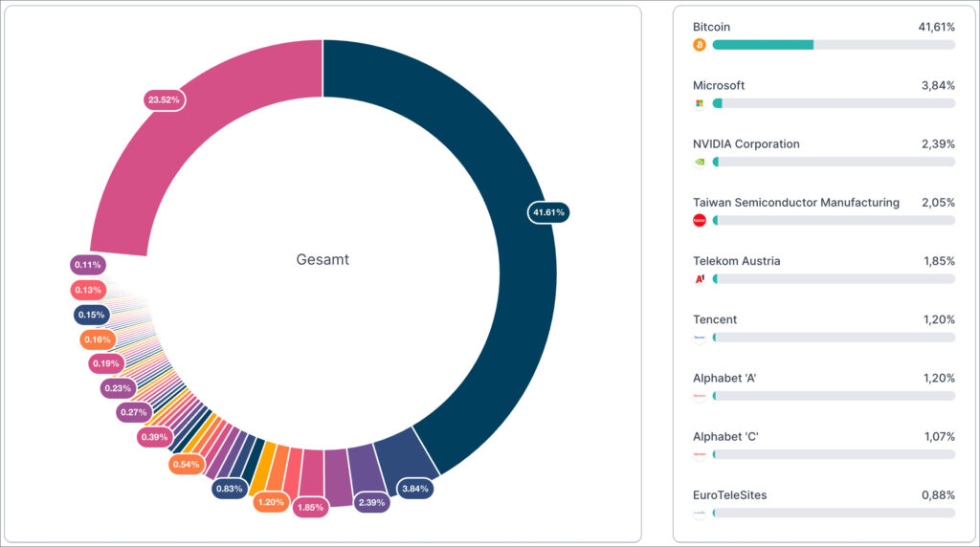
Task: Click the Microsoft logo icon
Action: tap(699, 103)
